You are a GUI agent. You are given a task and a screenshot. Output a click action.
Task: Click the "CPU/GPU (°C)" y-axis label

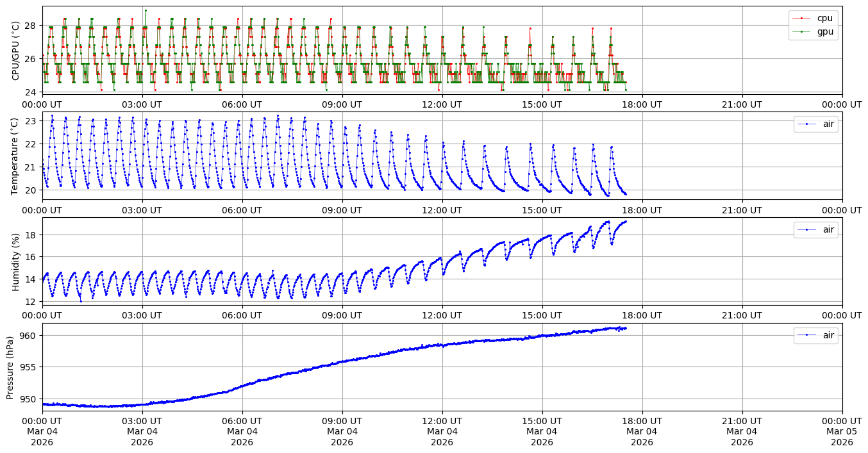pyautogui.click(x=15, y=51)
